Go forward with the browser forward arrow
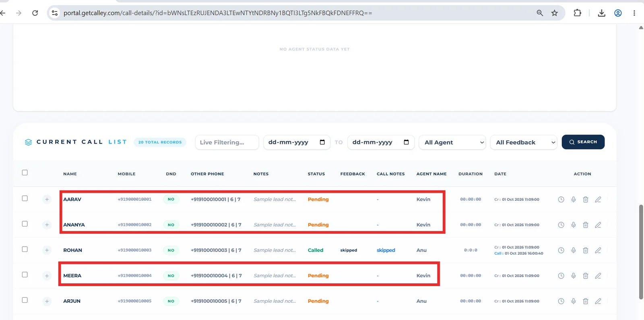 19,13
